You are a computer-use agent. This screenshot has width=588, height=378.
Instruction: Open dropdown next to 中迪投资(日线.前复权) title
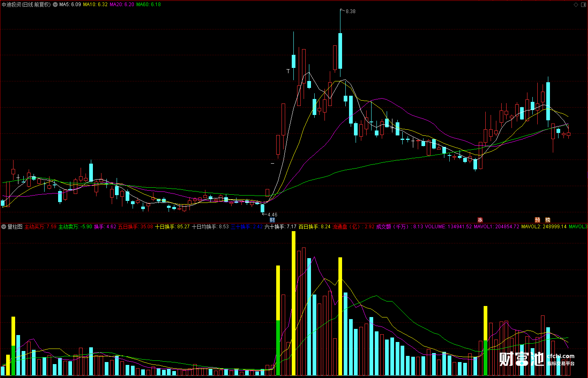[55, 4]
